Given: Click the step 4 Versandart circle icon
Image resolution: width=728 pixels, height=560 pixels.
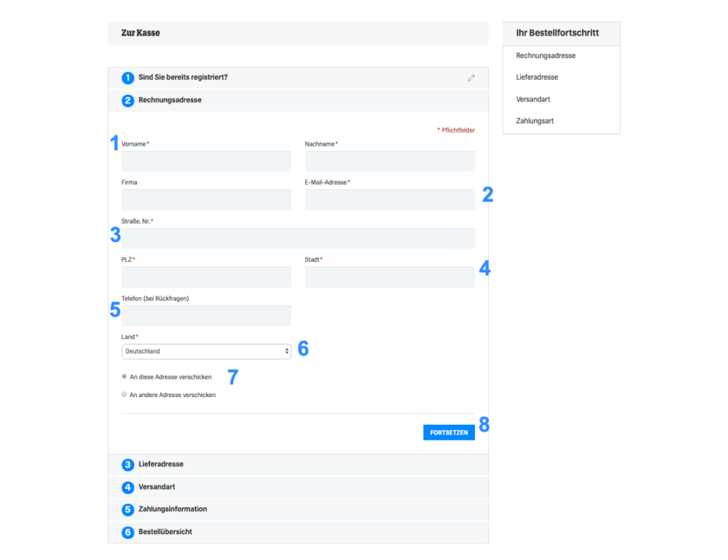Looking at the screenshot, I should coord(127,487).
